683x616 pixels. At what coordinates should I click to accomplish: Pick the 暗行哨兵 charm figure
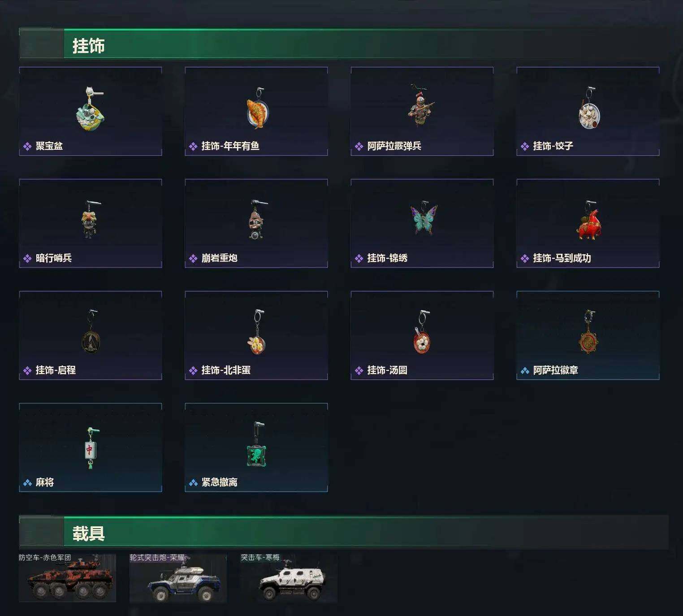[90, 220]
